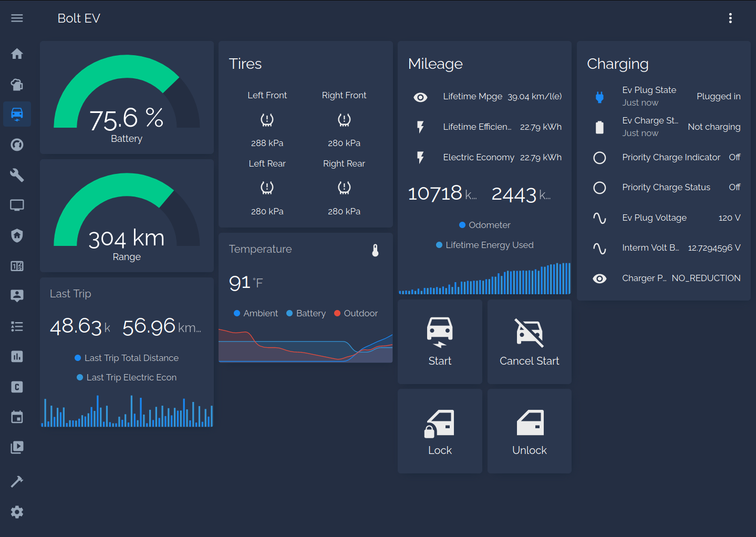Click the Battery 75.6 % gauge
Viewport: 756px width, 537px height.
click(127, 98)
